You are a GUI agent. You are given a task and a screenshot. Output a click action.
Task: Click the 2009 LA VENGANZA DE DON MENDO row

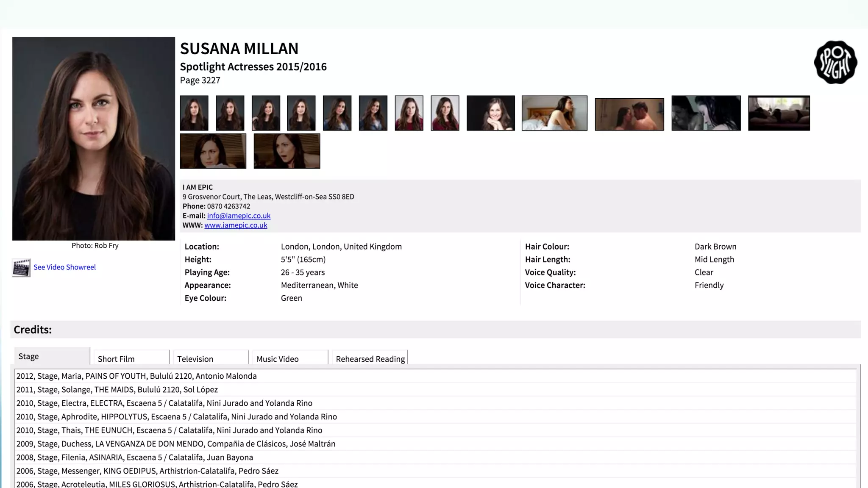click(176, 444)
